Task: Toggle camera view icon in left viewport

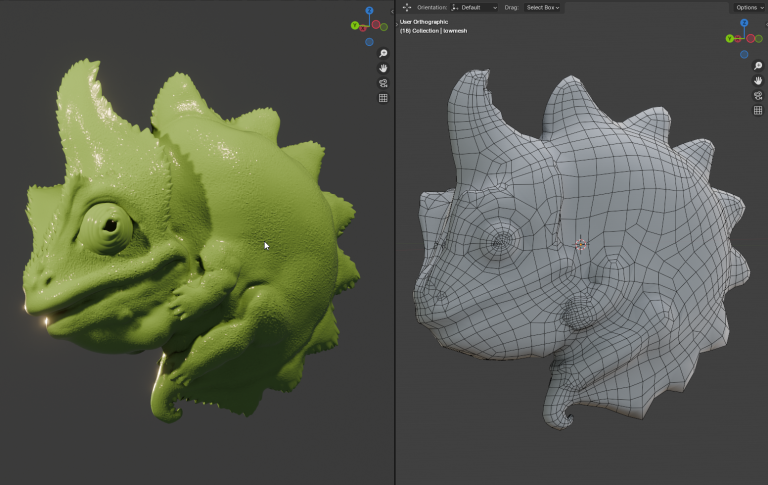Action: coord(383,83)
